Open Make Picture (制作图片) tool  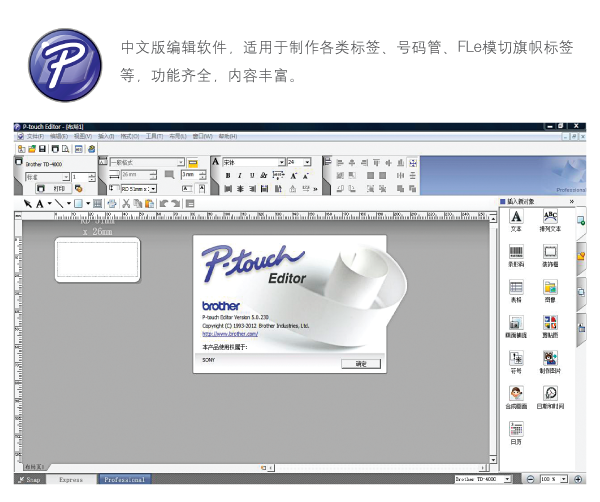tap(550, 362)
